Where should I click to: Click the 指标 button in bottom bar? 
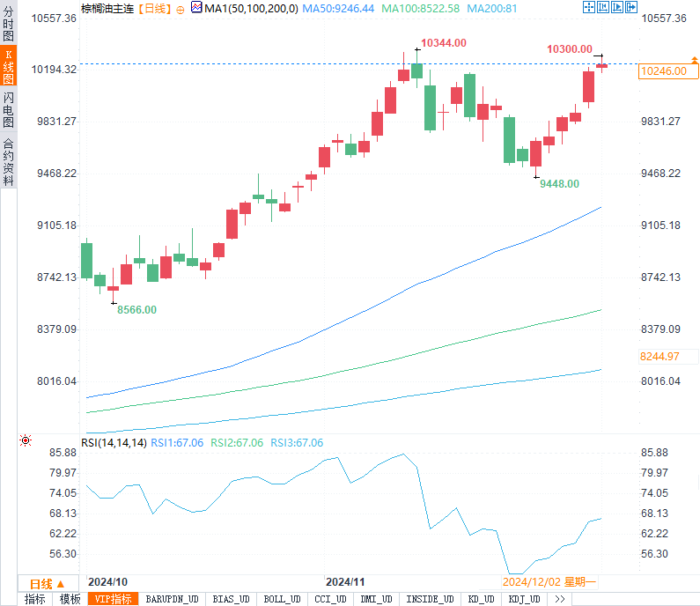coord(35,599)
